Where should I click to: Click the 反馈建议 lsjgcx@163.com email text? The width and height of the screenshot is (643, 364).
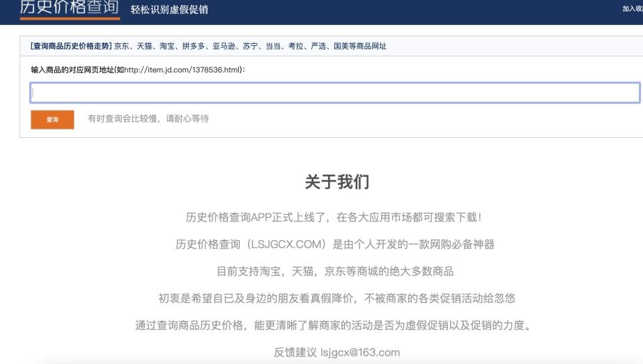coord(336,352)
